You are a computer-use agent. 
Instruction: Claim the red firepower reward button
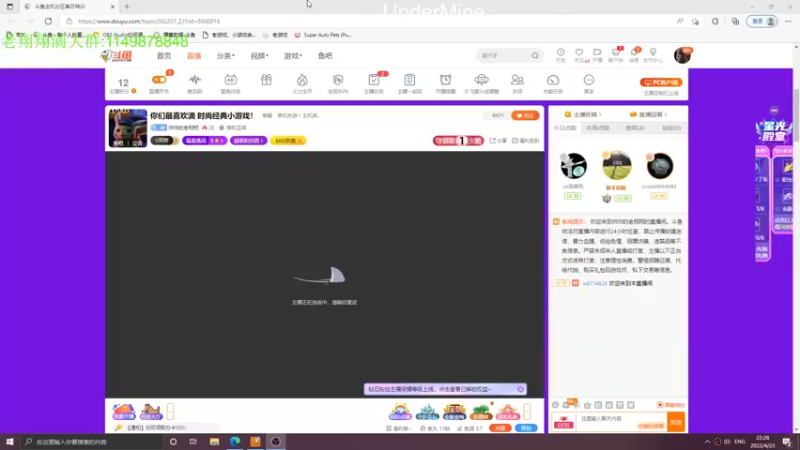click(x=458, y=141)
